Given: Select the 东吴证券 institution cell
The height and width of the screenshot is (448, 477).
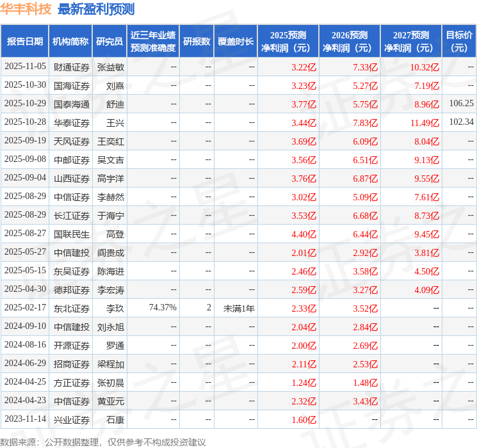Looking at the screenshot, I should click(72, 271).
